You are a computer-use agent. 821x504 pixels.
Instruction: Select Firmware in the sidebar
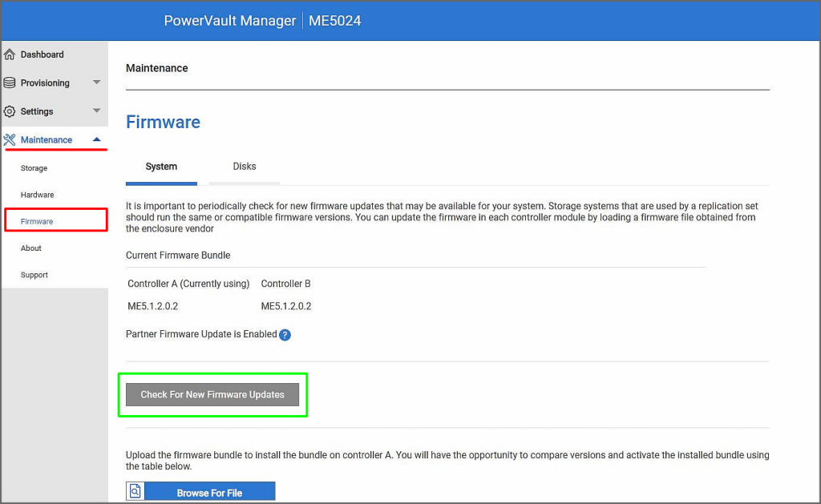tap(37, 221)
